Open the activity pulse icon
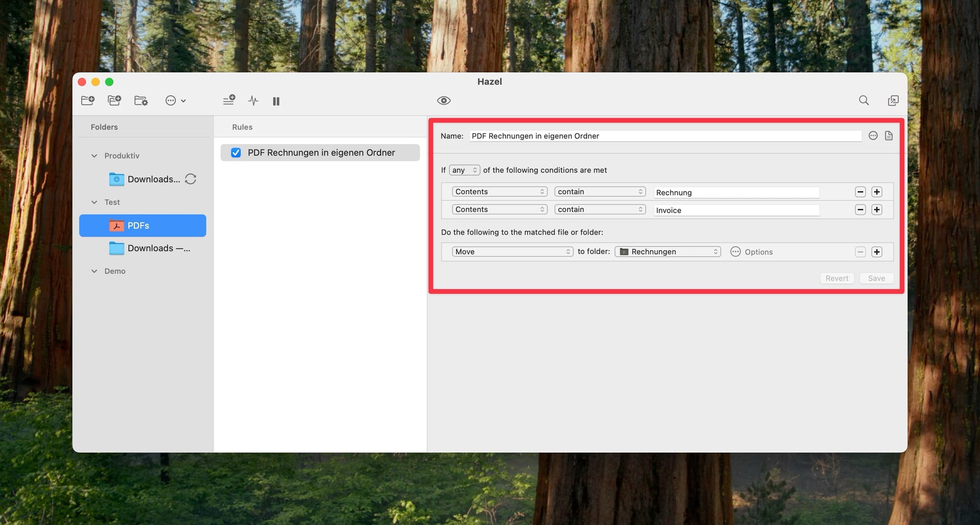The width and height of the screenshot is (980, 525). 253,101
